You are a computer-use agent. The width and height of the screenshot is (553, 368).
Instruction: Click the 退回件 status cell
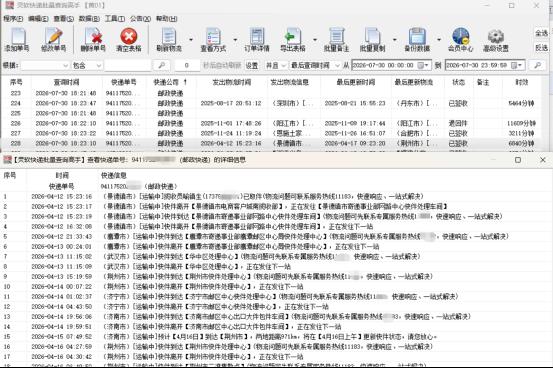[458, 123]
